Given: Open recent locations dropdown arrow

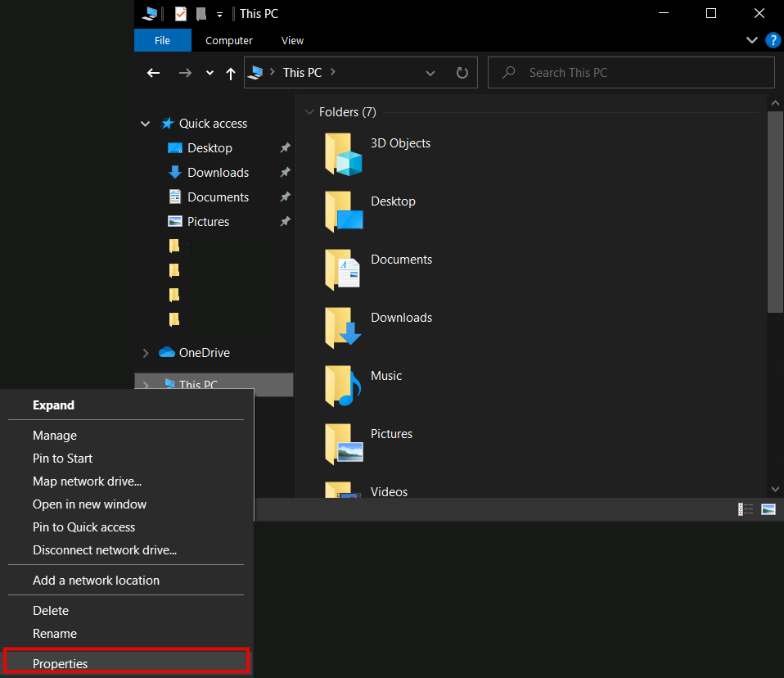Looking at the screenshot, I should (210, 73).
